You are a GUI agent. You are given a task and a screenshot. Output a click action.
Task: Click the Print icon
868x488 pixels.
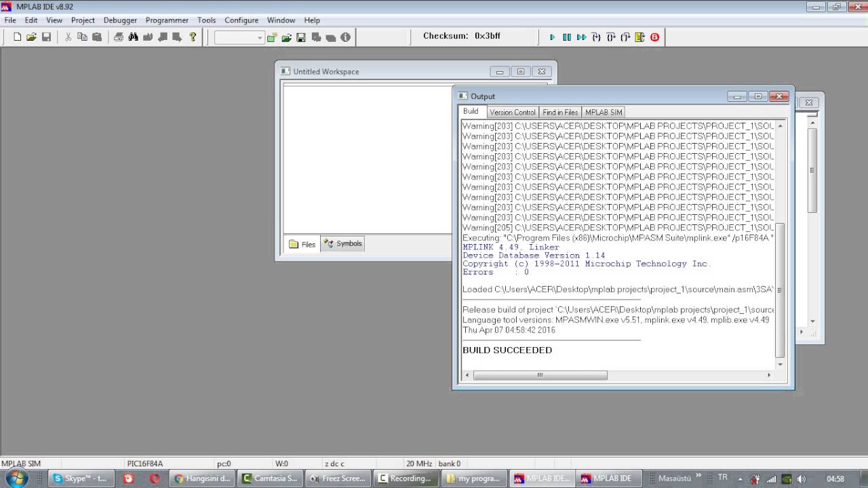click(x=119, y=37)
